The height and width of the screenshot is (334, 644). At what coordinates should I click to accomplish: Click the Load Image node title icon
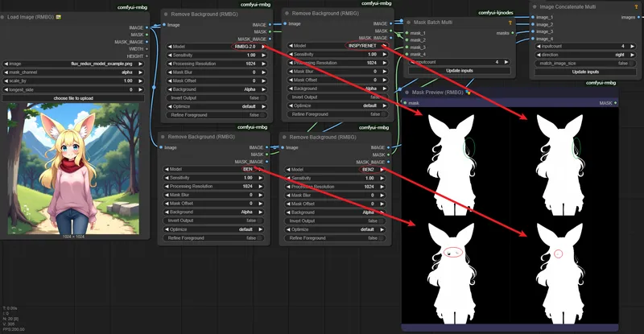pyautogui.click(x=59, y=16)
